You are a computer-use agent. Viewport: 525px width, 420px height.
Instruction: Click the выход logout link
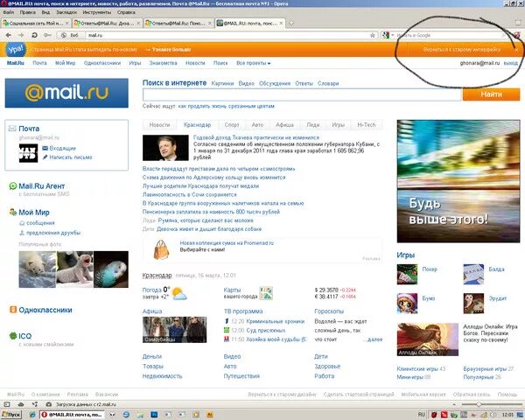tap(511, 63)
